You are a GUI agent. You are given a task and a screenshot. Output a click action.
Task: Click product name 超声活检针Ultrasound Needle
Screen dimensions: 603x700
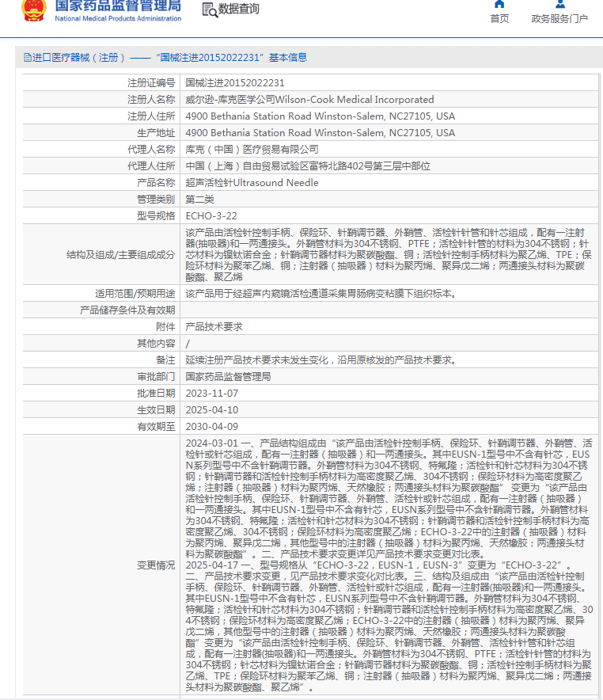click(252, 183)
